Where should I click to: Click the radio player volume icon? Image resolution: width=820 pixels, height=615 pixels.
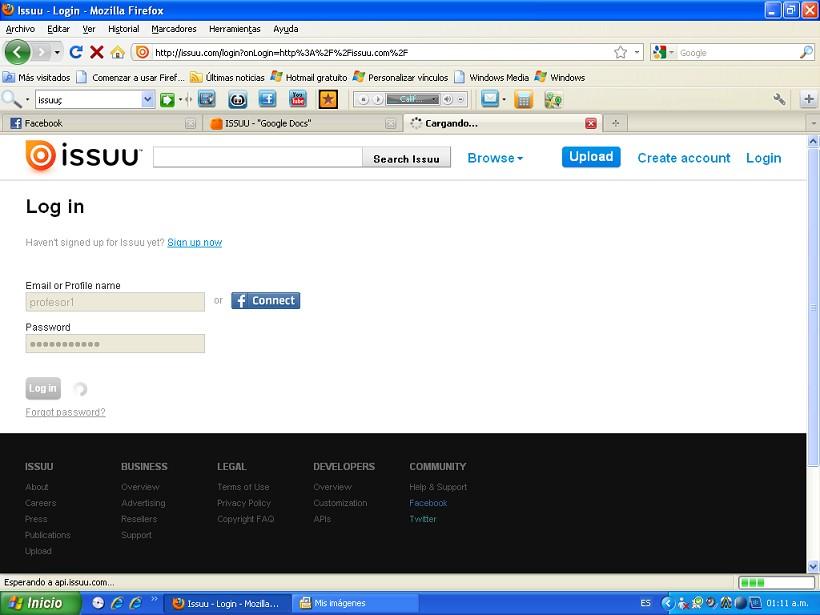tap(448, 99)
